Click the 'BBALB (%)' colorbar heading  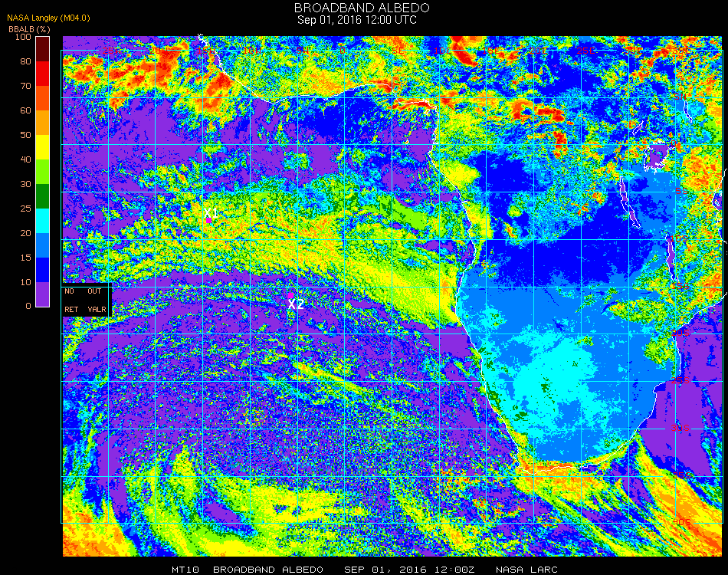coord(29,29)
